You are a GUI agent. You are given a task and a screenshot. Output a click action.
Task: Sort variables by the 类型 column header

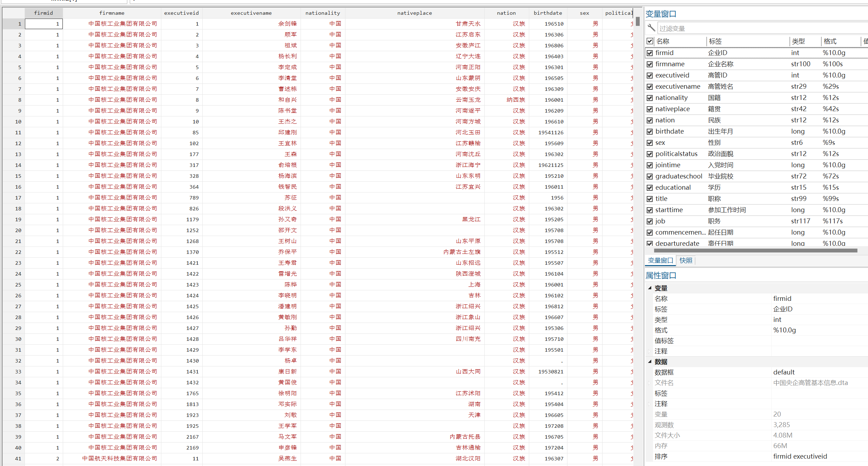point(799,41)
